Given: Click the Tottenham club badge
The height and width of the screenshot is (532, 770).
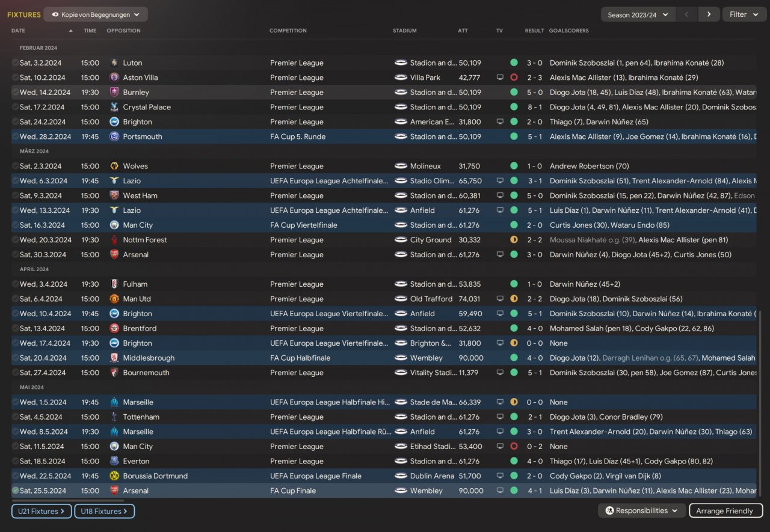Looking at the screenshot, I should pos(114,417).
